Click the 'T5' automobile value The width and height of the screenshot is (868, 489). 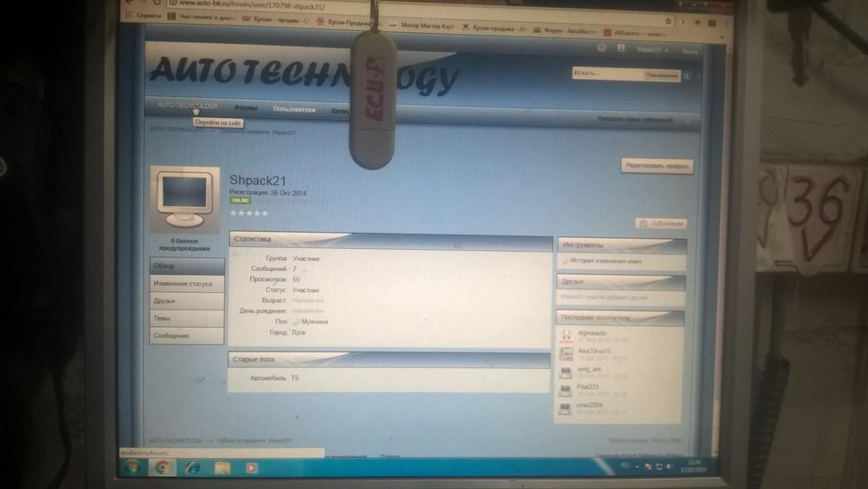click(x=294, y=378)
